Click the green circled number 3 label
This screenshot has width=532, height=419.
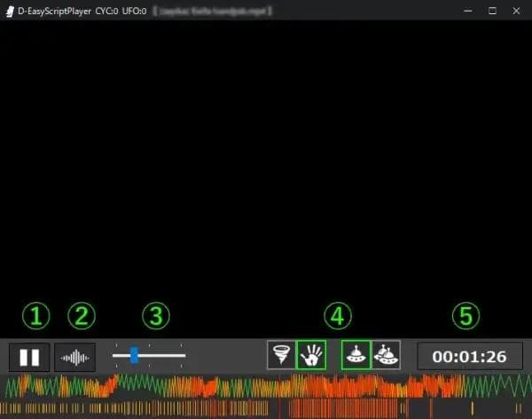[156, 314]
